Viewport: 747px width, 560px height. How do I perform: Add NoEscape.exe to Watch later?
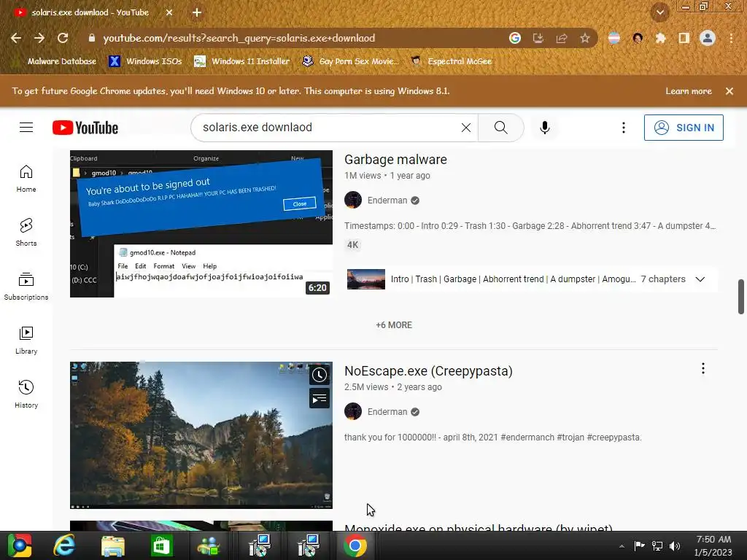tap(320, 376)
